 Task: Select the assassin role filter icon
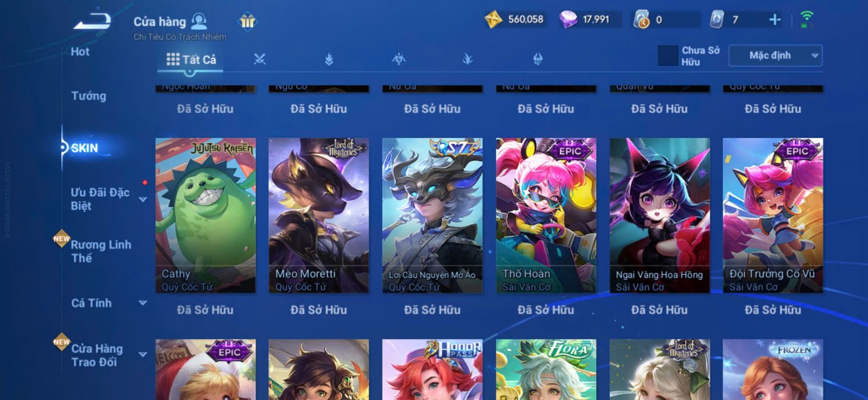[x=399, y=59]
